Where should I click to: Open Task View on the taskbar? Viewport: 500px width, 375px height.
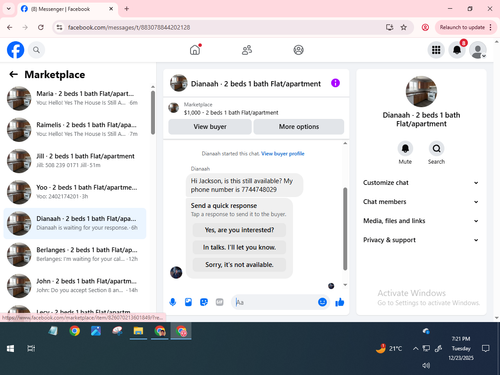tap(31, 349)
